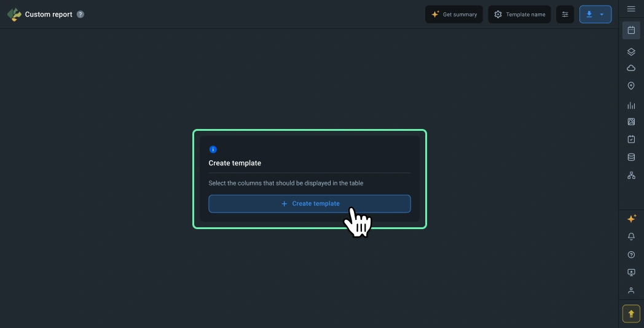This screenshot has width=644, height=328.
Task: Open the calendar icon in the sidebar
Action: point(631,30)
